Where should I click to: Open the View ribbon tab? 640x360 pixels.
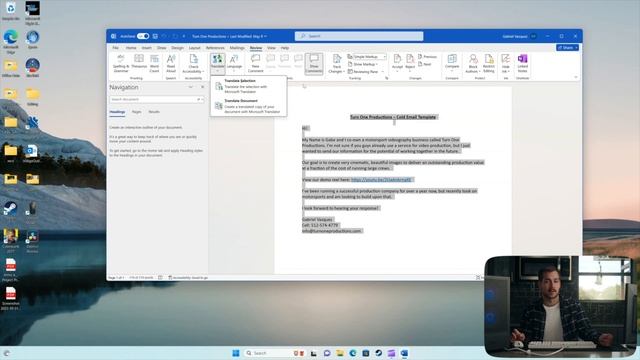(x=271, y=48)
